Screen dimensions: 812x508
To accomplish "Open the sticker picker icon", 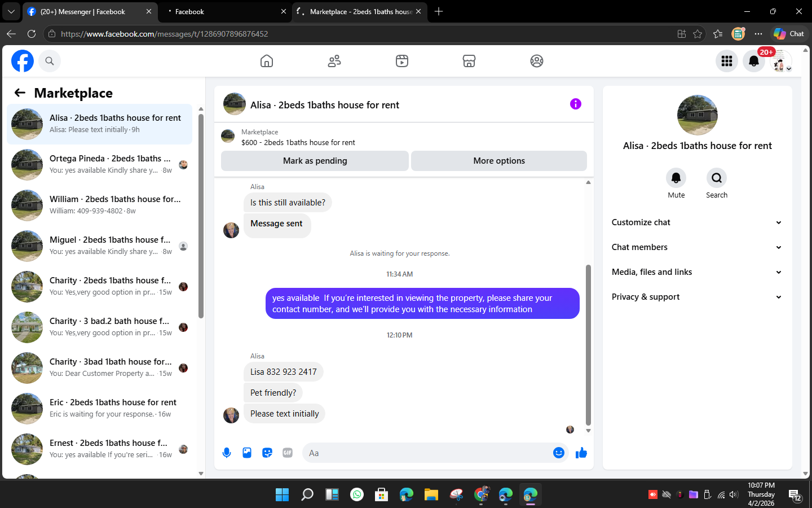I will click(267, 453).
